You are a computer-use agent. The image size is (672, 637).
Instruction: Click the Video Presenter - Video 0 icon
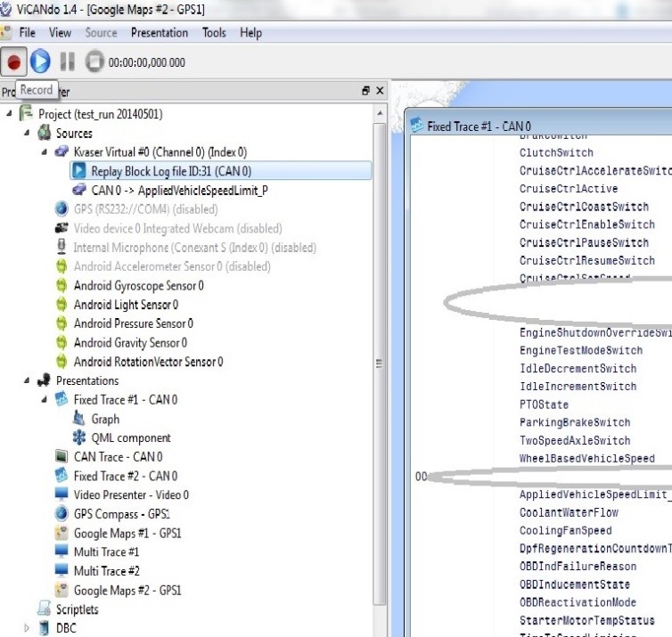61,494
